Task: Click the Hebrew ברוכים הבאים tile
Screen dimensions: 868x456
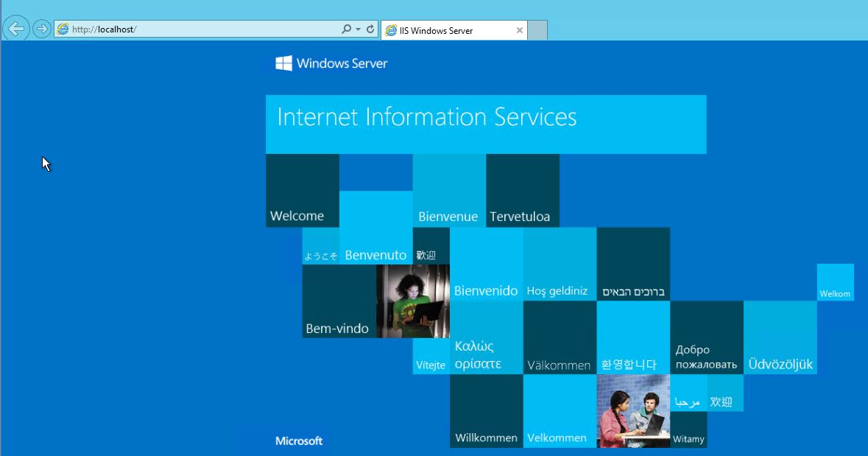Action: click(x=633, y=264)
